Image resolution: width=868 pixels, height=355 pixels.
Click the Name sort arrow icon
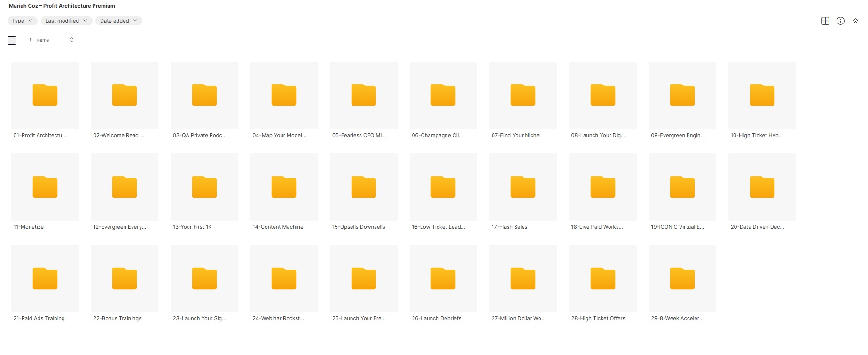(31, 40)
